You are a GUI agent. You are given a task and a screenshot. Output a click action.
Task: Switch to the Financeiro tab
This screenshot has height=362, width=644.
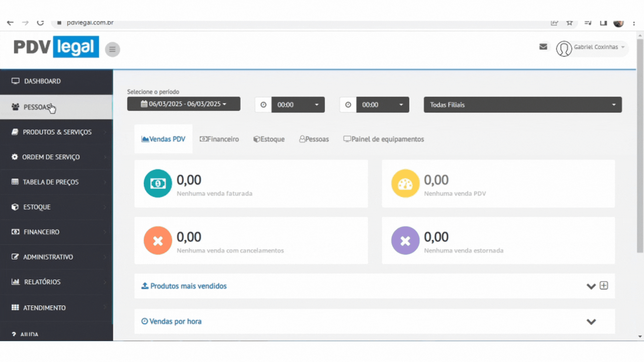coord(219,139)
